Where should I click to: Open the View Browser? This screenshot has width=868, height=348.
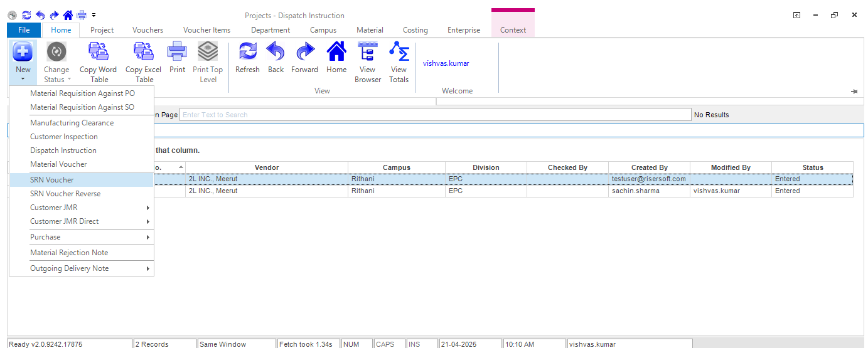(x=368, y=62)
